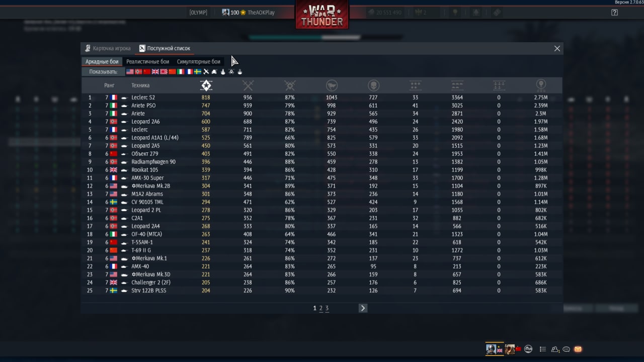Open the help question mark icon
644x362 pixels.
(614, 13)
